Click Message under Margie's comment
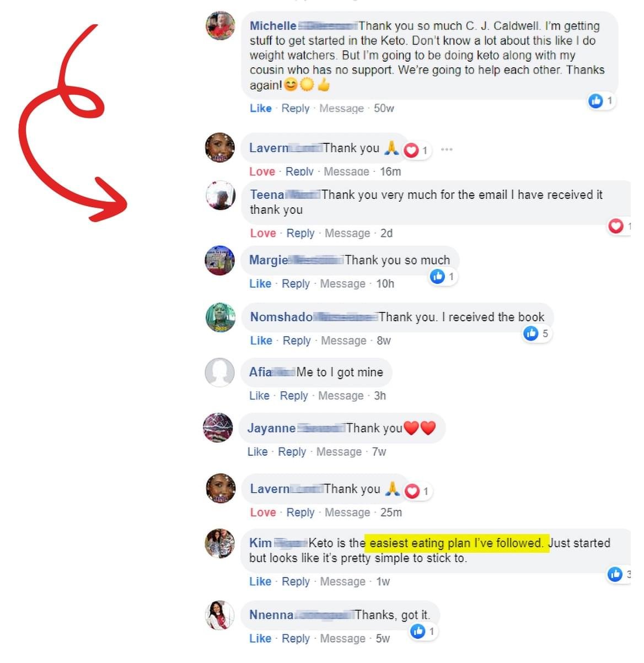Screen dimensions: 644x663 point(342,284)
